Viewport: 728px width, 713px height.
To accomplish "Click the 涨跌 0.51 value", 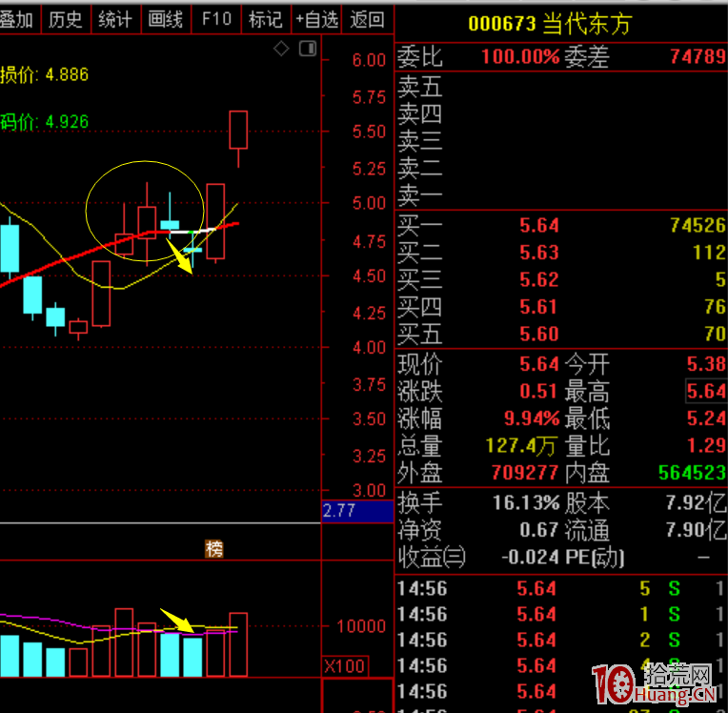I will click(x=538, y=391).
